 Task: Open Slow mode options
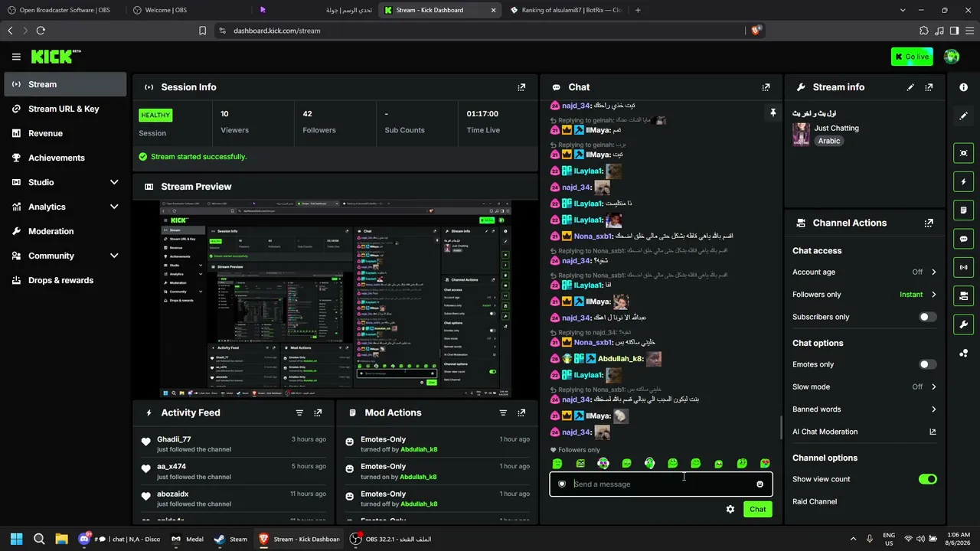pyautogui.click(x=924, y=386)
